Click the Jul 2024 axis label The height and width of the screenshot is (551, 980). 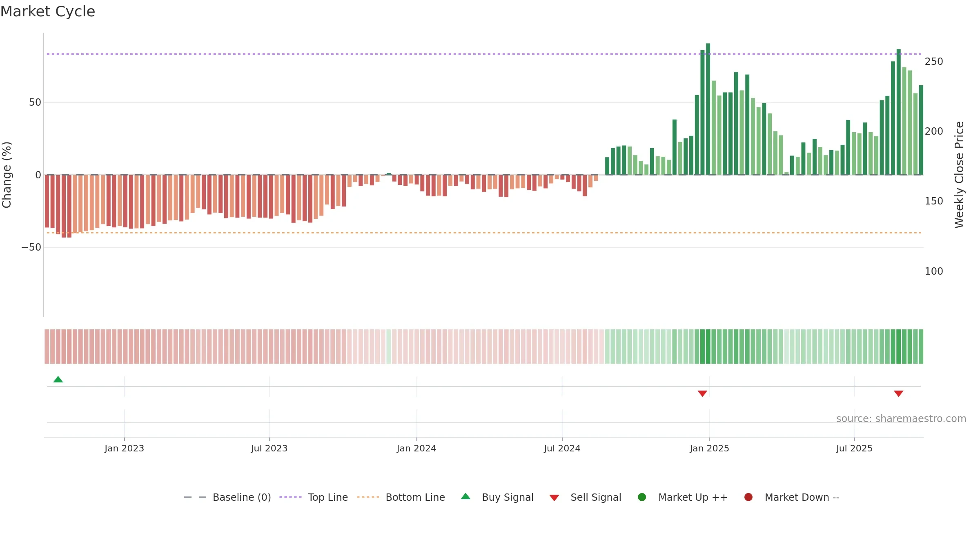pos(562,448)
